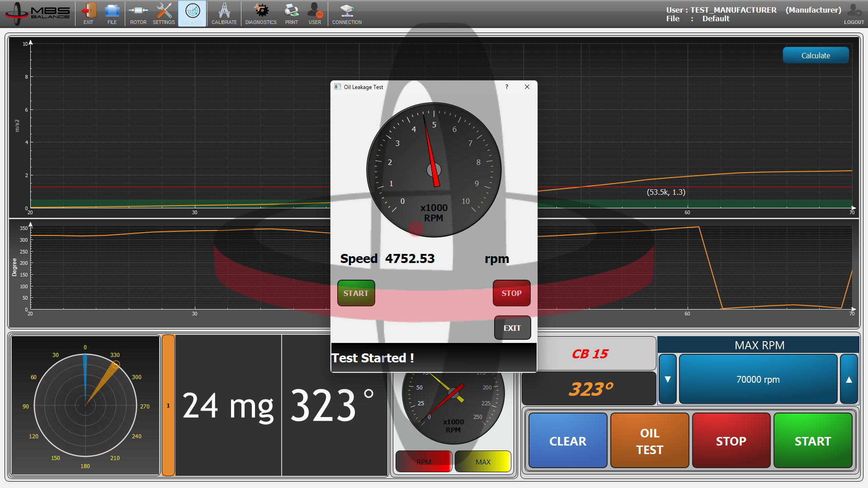Image resolution: width=868 pixels, height=488 pixels.
Task: Click the 70000 rpm value field
Action: tap(758, 379)
